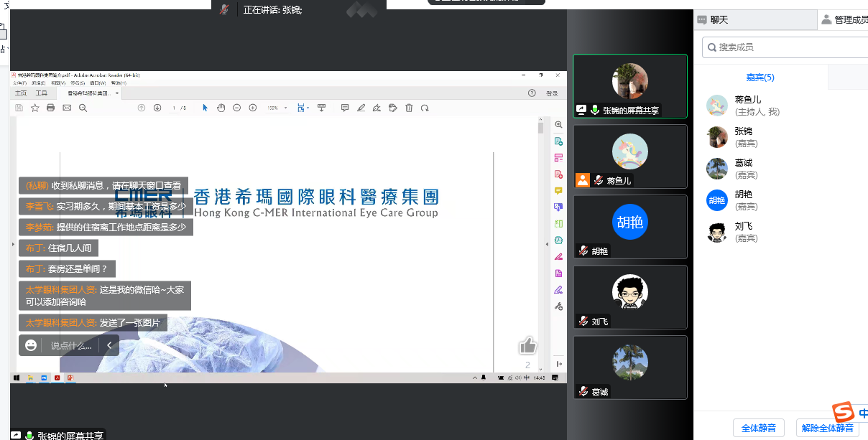This screenshot has height=440, width=868.
Task: Click the thumbs-up like icon
Action: (x=527, y=346)
